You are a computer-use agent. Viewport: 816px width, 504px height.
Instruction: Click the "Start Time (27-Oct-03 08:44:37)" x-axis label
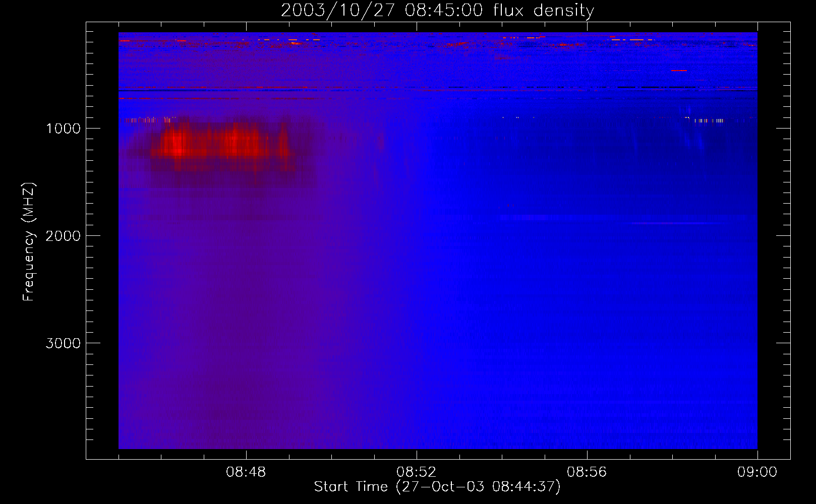(x=437, y=487)
